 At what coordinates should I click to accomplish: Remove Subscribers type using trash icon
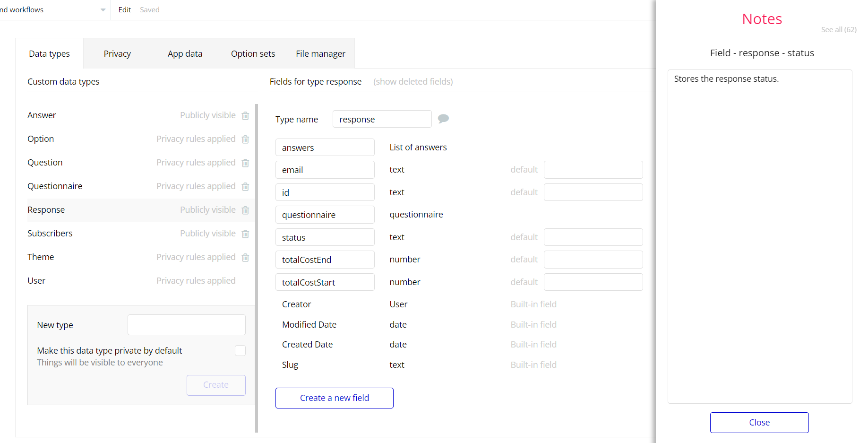click(245, 234)
